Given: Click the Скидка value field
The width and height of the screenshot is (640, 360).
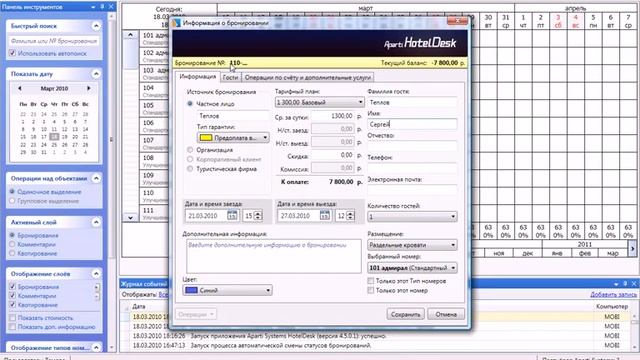Looking at the screenshot, I should click(333, 156).
